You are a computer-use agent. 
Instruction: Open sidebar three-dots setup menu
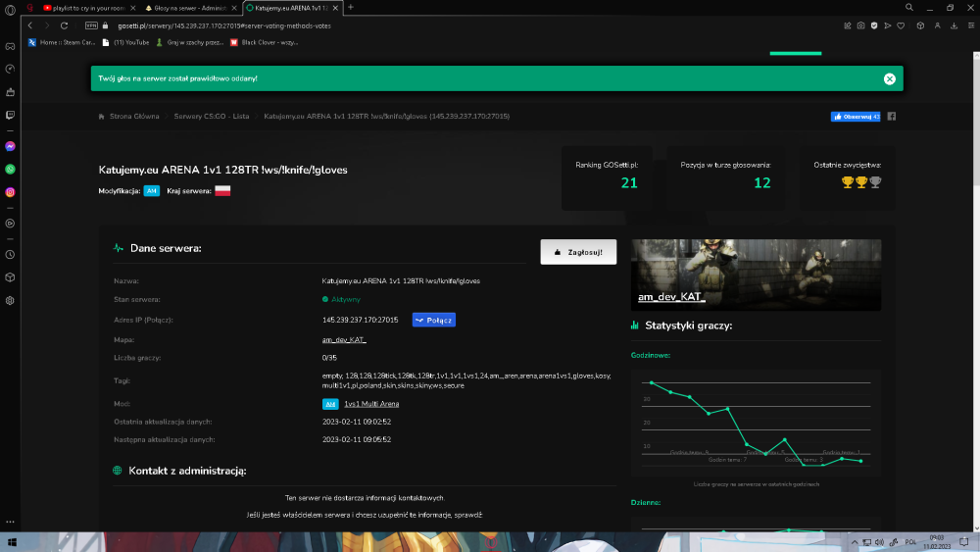10,522
